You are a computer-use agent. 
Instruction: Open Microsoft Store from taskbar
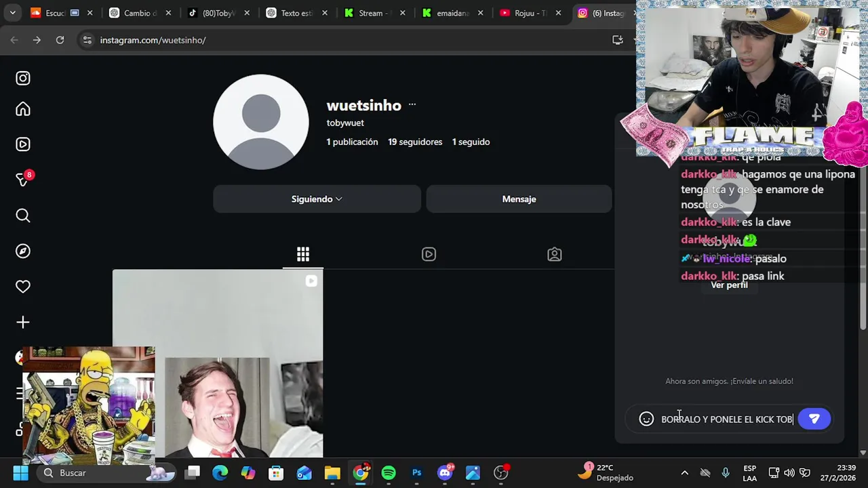tap(276, 473)
